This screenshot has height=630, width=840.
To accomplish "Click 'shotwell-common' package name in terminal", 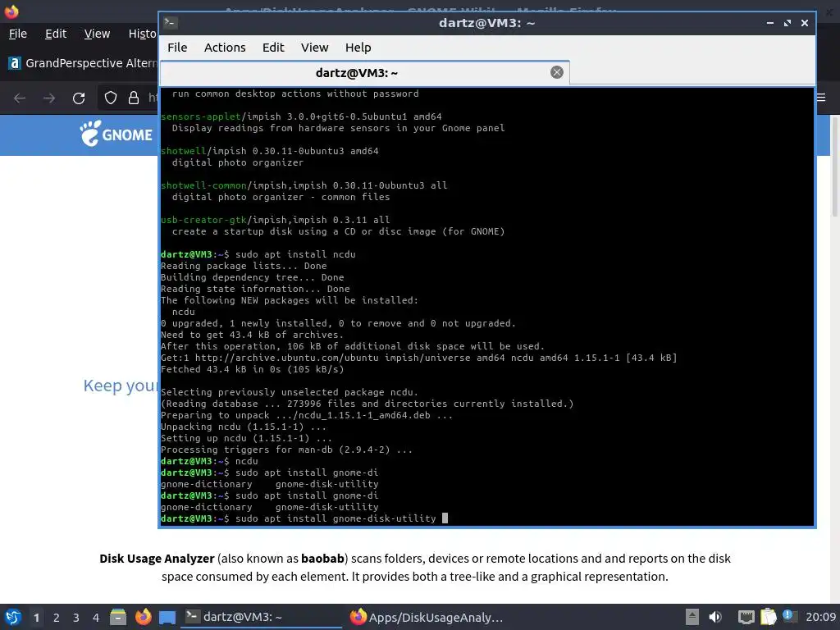I will coord(203,186).
